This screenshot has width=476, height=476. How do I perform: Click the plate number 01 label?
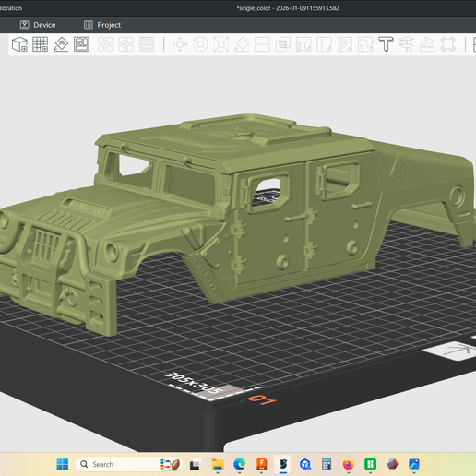[262, 399]
